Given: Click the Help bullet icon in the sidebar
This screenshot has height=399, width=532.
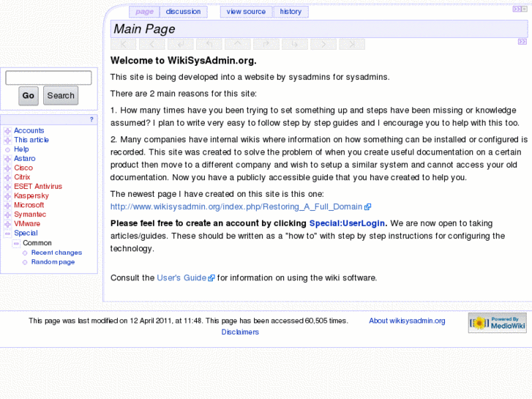Looking at the screenshot, I should click(x=7, y=149).
